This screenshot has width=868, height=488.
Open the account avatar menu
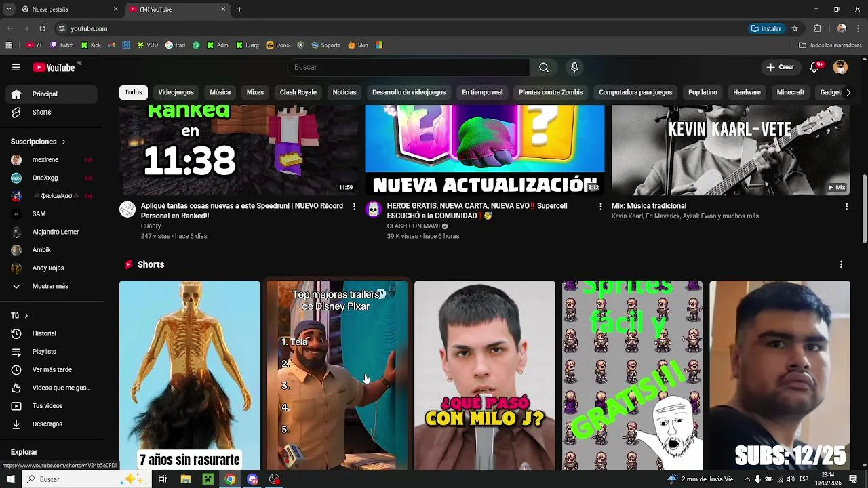pyautogui.click(x=840, y=67)
